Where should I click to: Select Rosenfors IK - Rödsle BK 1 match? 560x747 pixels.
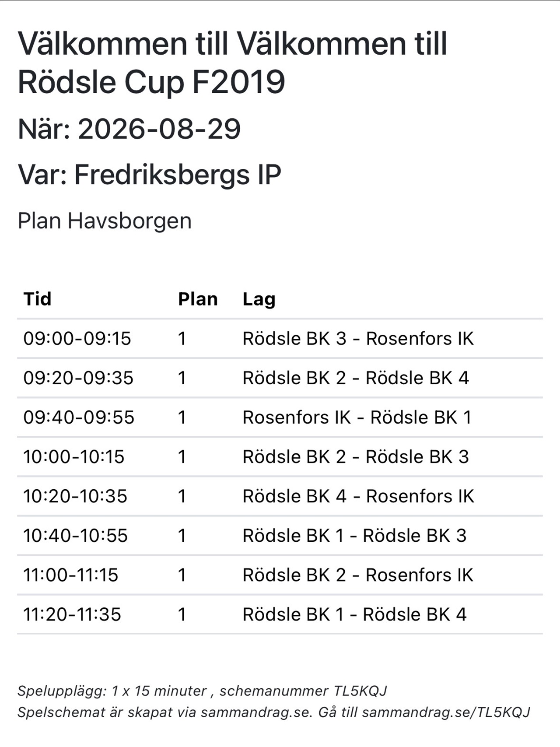click(x=357, y=417)
